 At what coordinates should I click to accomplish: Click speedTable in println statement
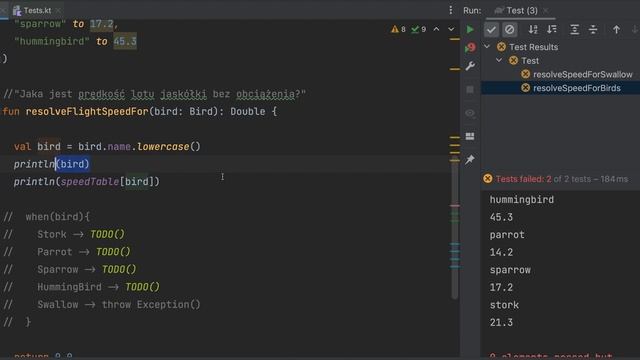click(90, 182)
